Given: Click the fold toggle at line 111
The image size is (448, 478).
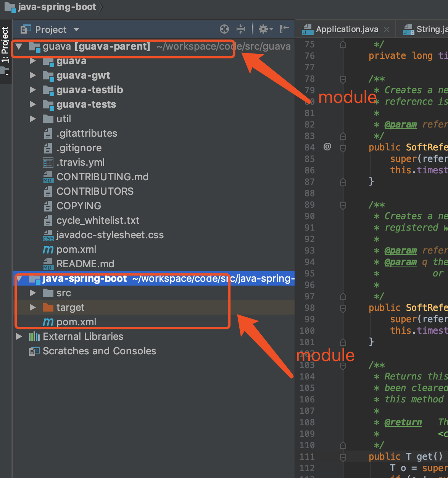Looking at the screenshot, I should (x=343, y=457).
